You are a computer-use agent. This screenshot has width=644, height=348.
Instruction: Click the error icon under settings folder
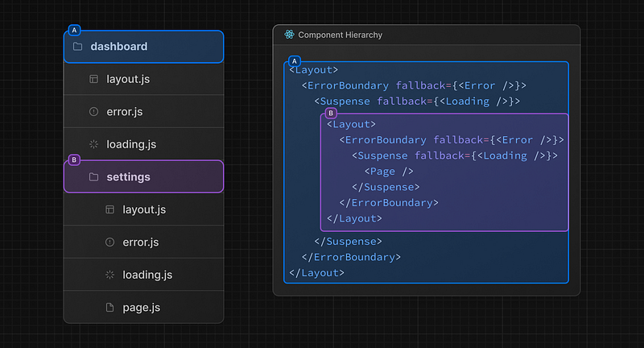[109, 242]
